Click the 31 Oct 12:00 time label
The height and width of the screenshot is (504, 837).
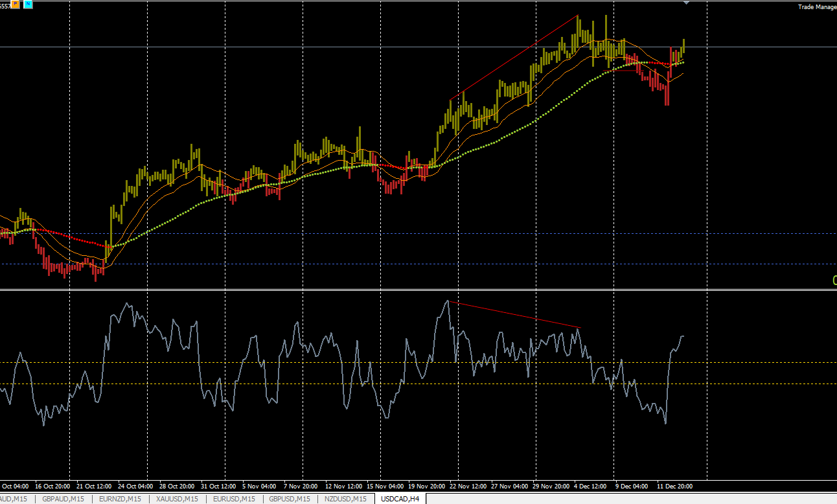[218, 486]
